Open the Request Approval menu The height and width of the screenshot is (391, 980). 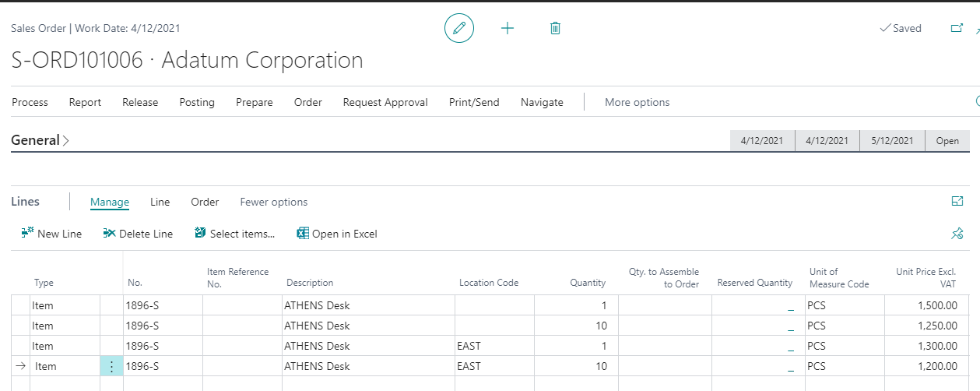click(385, 102)
